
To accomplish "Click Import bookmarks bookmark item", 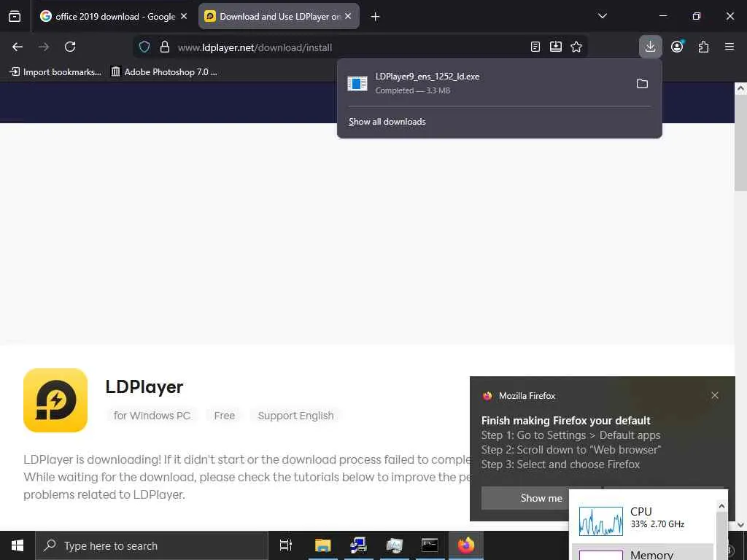I will click(55, 72).
